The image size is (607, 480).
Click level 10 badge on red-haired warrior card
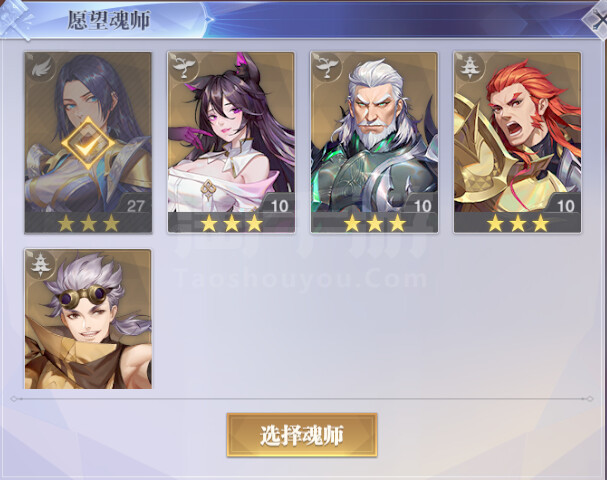coord(565,205)
